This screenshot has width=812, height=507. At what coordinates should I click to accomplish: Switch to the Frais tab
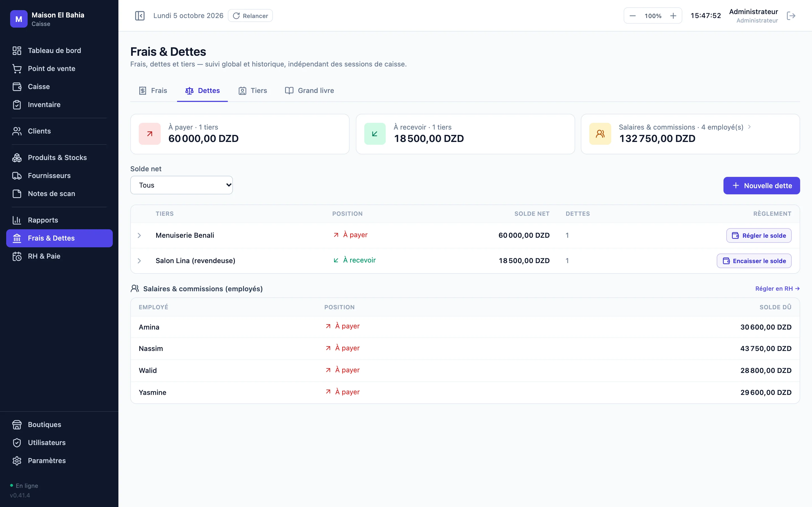tap(153, 90)
